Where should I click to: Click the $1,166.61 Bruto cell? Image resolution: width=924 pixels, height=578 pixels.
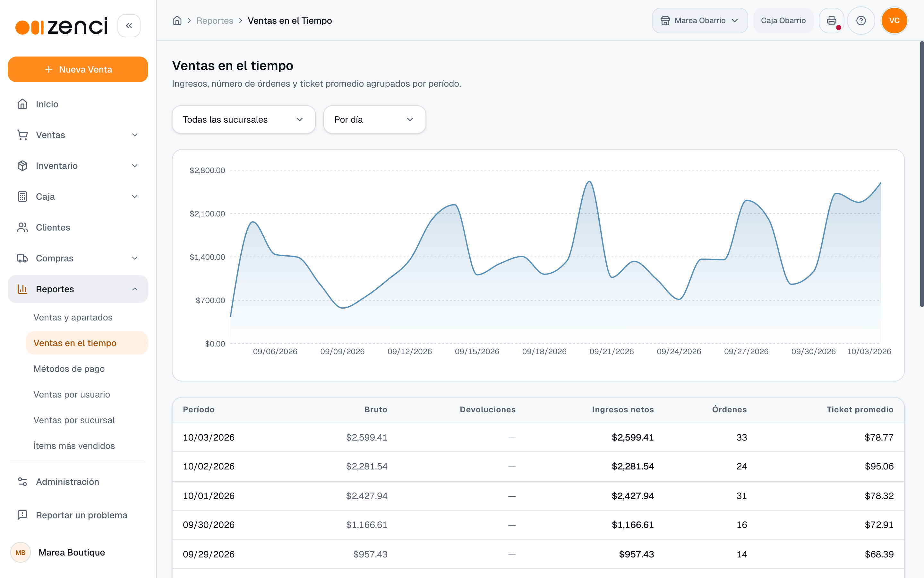366,524
